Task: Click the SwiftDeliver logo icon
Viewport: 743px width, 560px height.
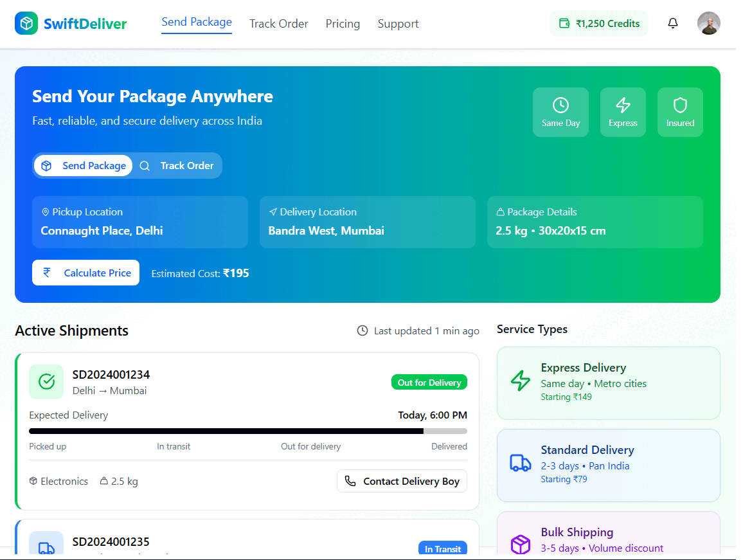Action: [26, 24]
